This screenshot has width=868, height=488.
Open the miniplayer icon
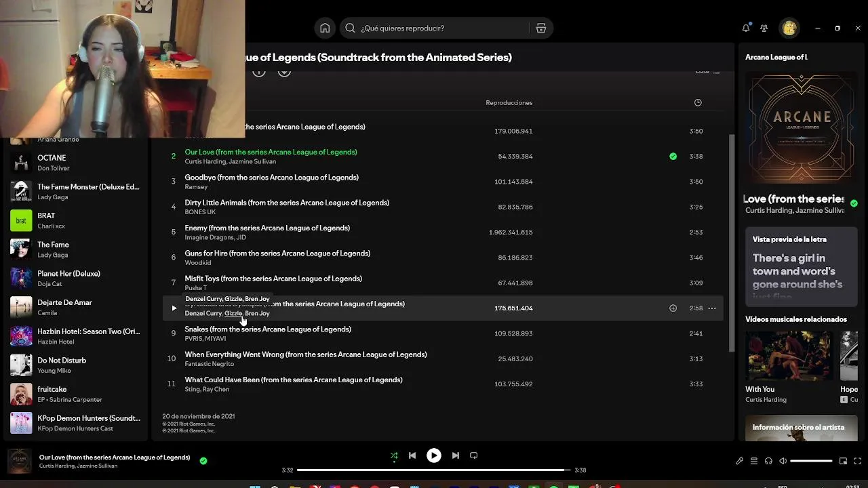(x=843, y=461)
